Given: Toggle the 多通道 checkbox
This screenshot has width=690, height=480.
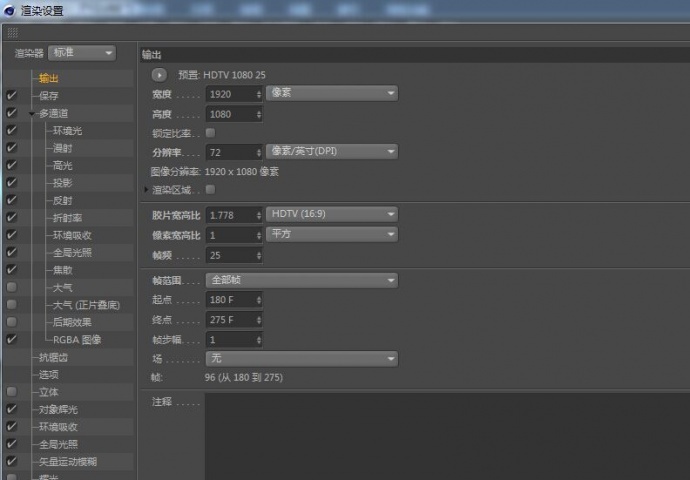Looking at the screenshot, I should coord(11,113).
